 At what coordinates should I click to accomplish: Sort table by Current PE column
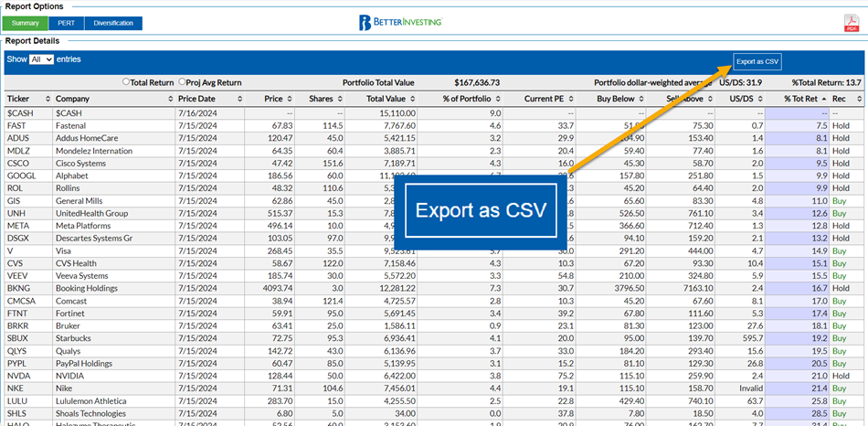point(540,99)
